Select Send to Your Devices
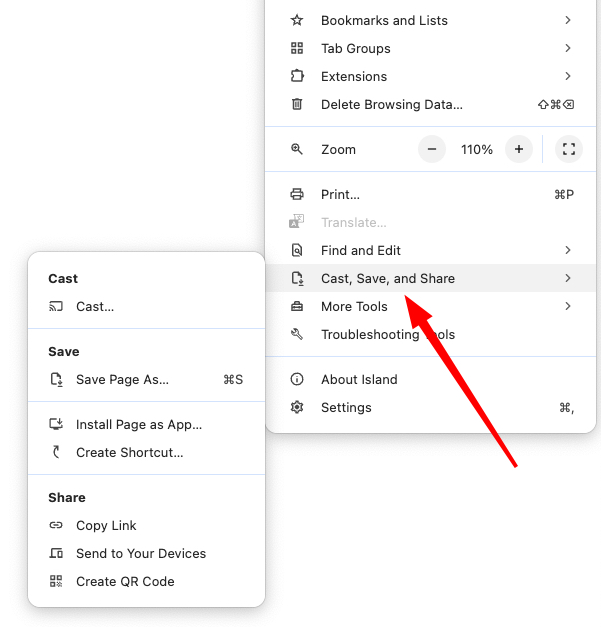This screenshot has height=627, width=601. pyautogui.click(x=146, y=553)
